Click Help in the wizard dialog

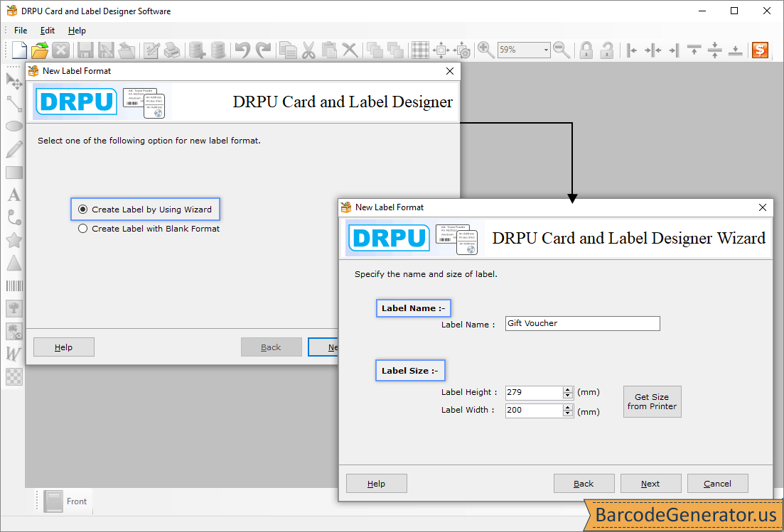pos(377,484)
